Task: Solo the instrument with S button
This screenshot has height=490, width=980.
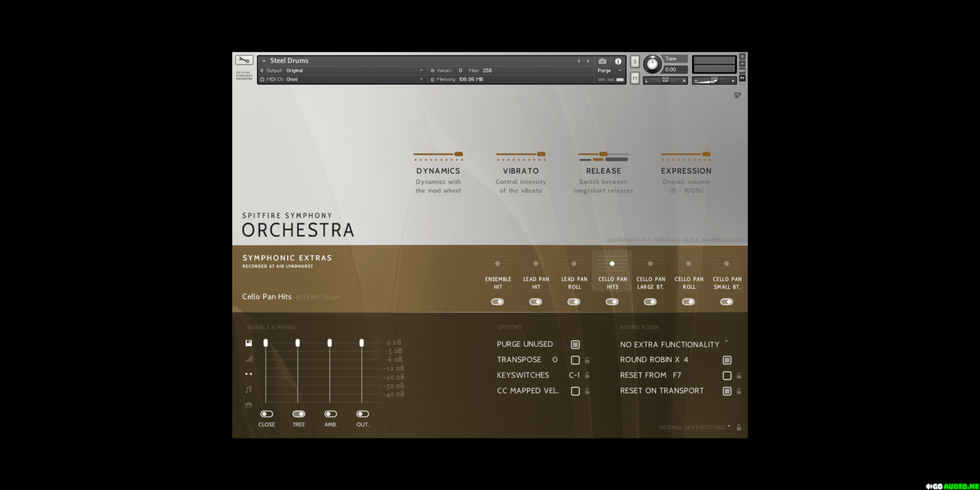Action: [635, 62]
